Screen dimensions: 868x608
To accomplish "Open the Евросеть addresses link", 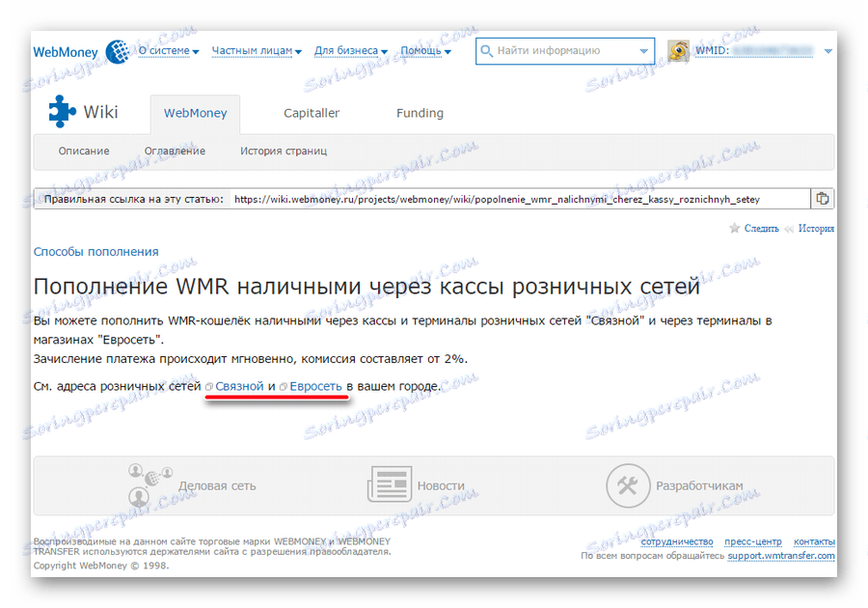I will 316,386.
